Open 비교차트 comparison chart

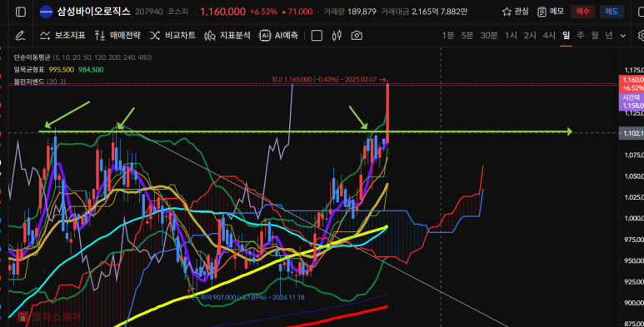[172, 36]
